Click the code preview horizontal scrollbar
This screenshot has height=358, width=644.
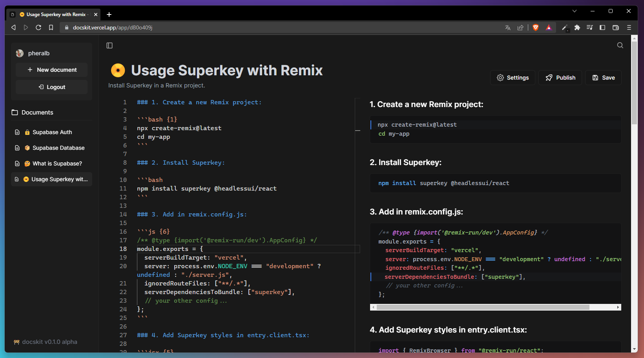pyautogui.click(x=483, y=307)
